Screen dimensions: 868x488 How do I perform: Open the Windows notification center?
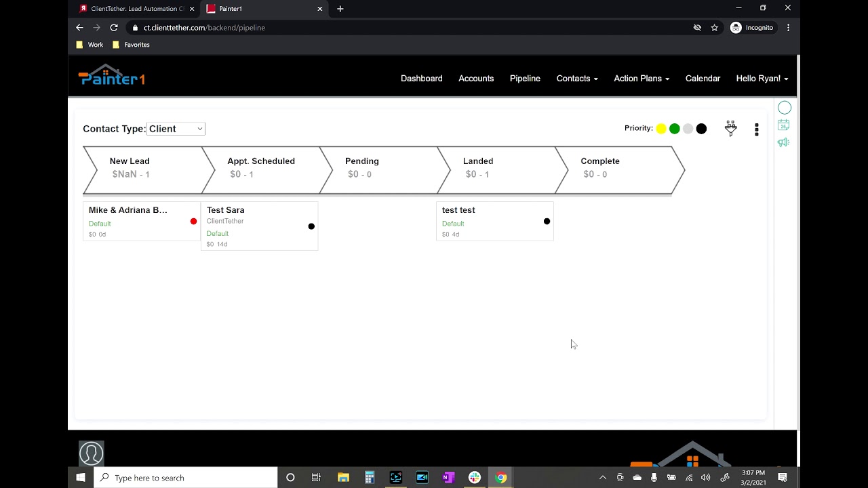[x=783, y=478]
